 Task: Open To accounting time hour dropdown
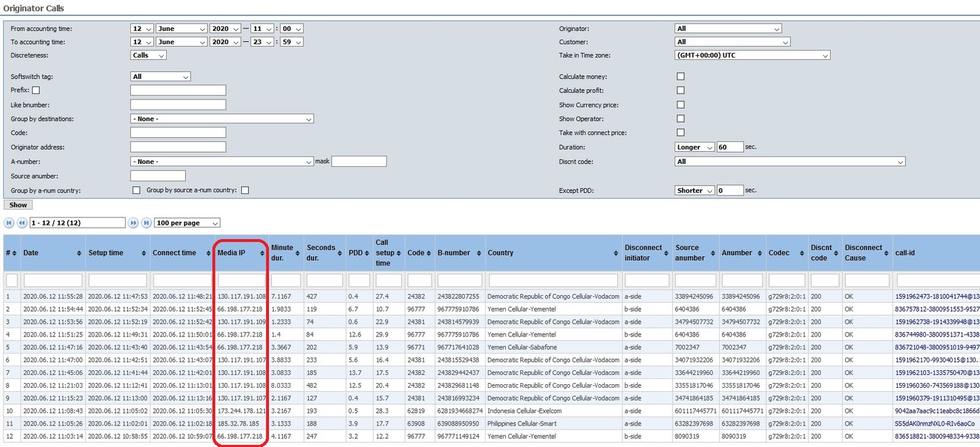tap(263, 42)
